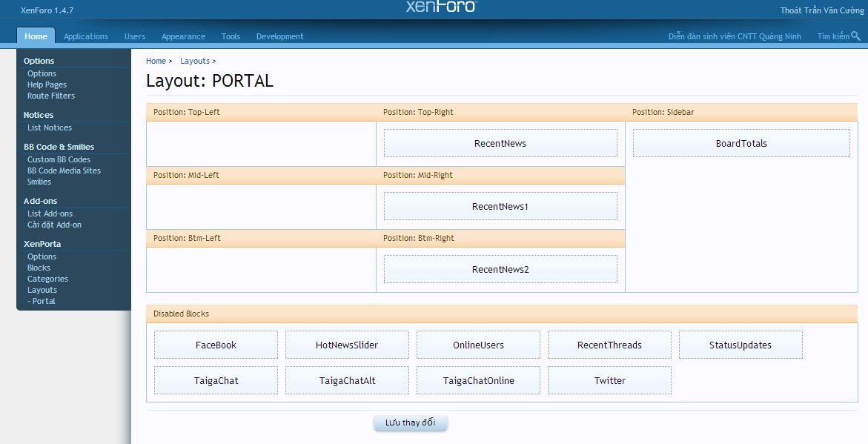Click the Lưu thay đổi save button
868x444 pixels.
[410, 423]
